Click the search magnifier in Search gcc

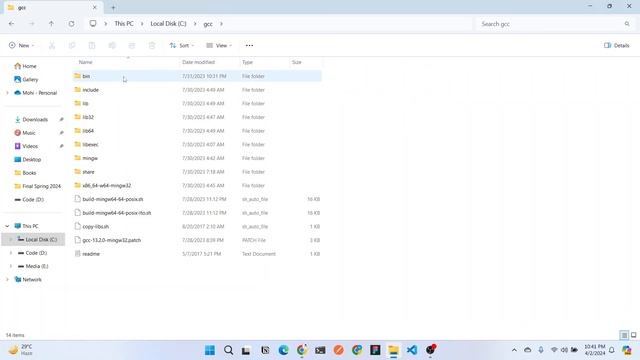coord(627,24)
